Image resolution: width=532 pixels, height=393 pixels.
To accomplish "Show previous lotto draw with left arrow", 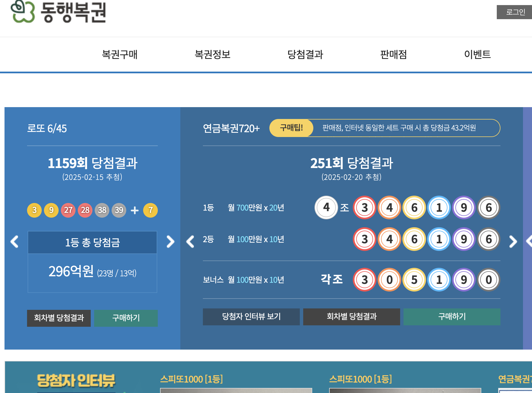I will click(14, 242).
